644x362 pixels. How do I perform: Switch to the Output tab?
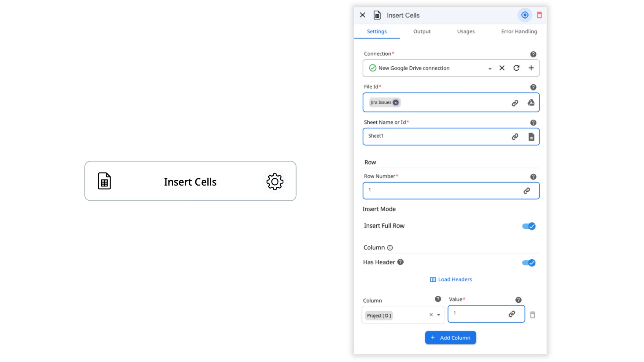point(422,31)
